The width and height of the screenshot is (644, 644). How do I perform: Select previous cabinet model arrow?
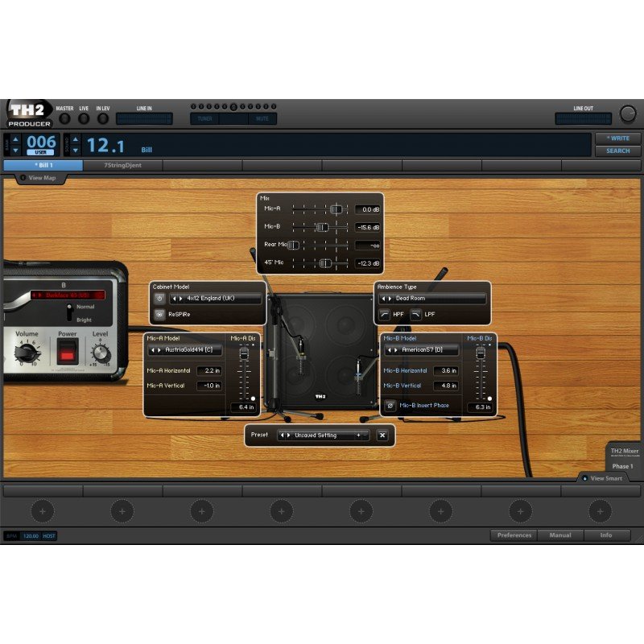point(174,299)
